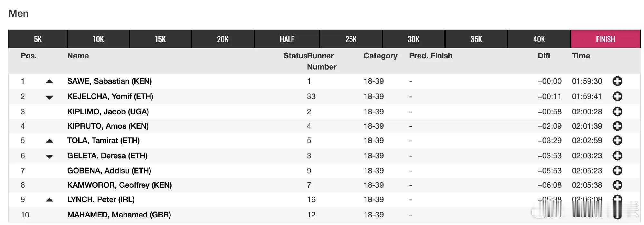Select the HALF split tab
This screenshot has height=225, width=644.
click(x=287, y=39)
